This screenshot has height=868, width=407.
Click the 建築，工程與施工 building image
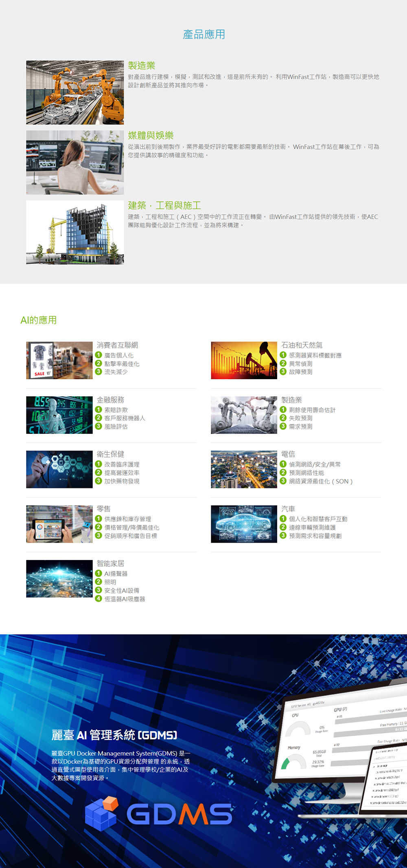75,233
